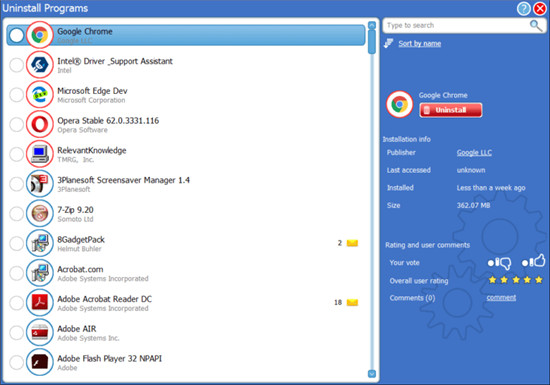
Task: Click the Sort by name link
Action: click(x=420, y=43)
